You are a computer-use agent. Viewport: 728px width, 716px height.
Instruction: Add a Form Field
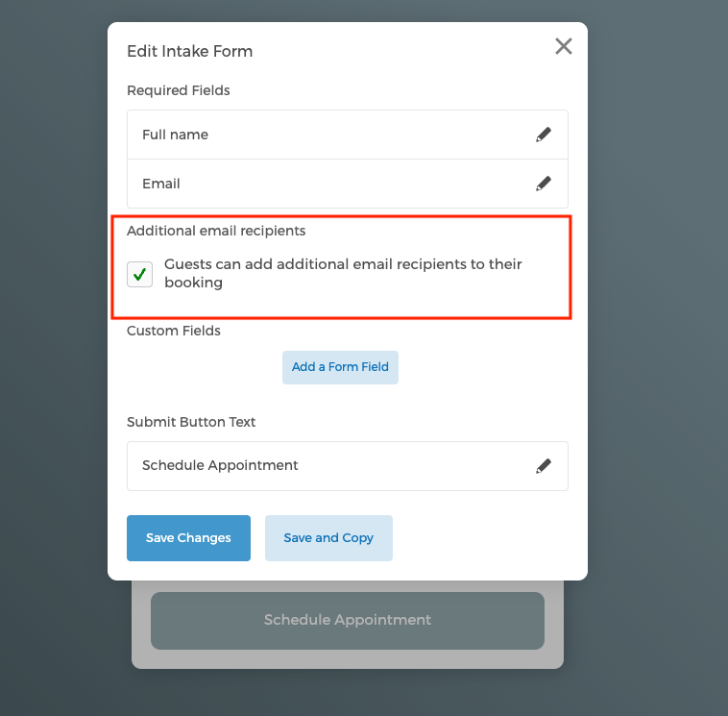pyautogui.click(x=340, y=367)
